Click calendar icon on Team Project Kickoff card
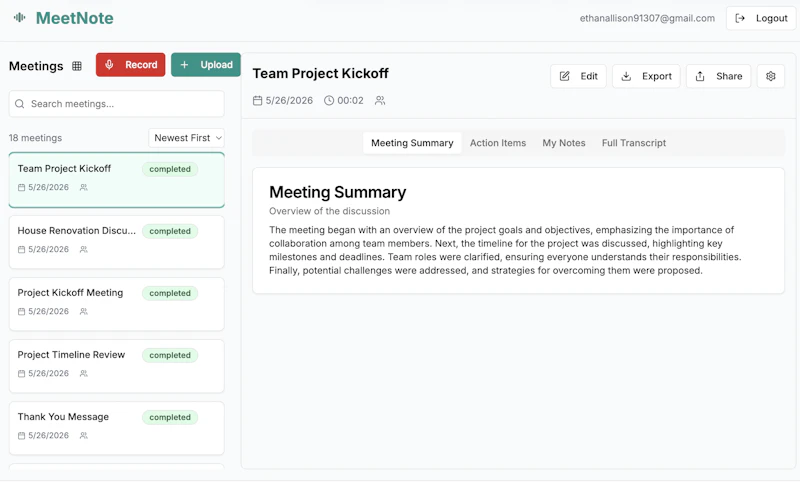This screenshot has width=800, height=482. [21, 187]
